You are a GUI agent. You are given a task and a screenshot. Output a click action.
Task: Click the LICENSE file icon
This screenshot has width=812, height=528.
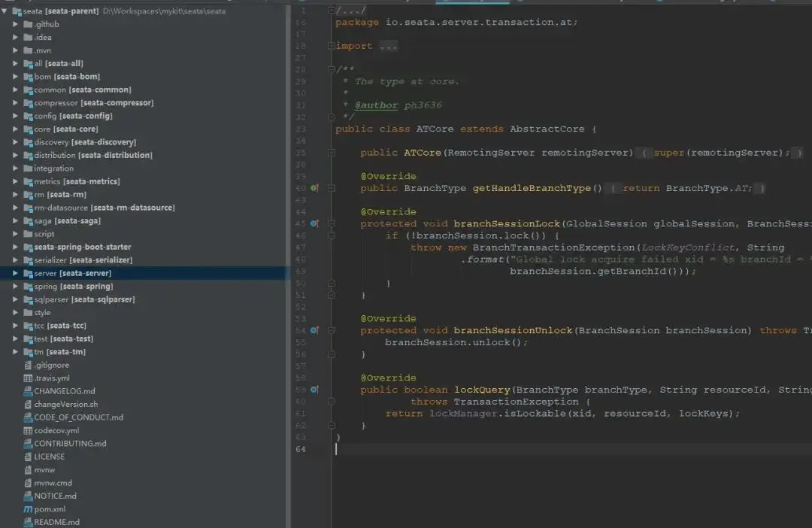(x=28, y=457)
